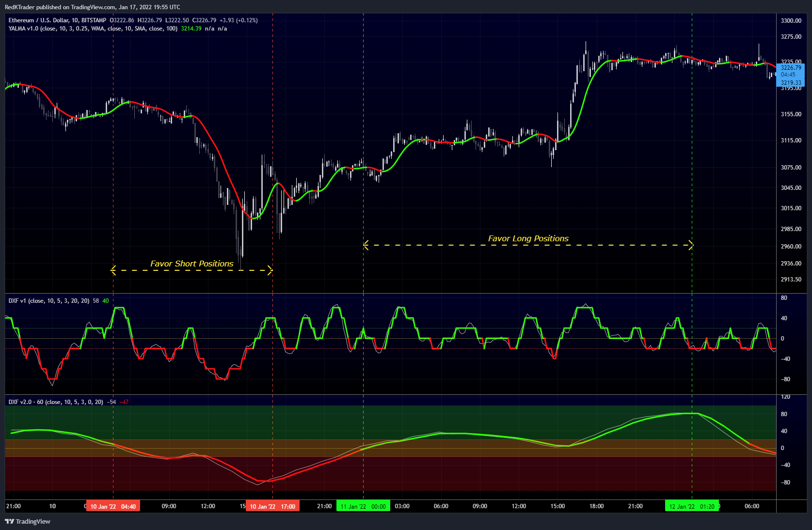Click the DXF v2.0 value -54

111,402
